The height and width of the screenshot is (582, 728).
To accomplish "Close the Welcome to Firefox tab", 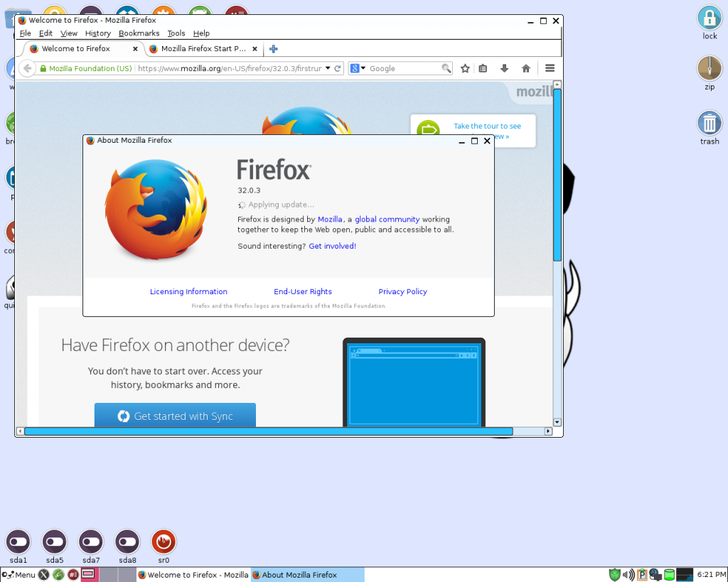I will pos(135,49).
